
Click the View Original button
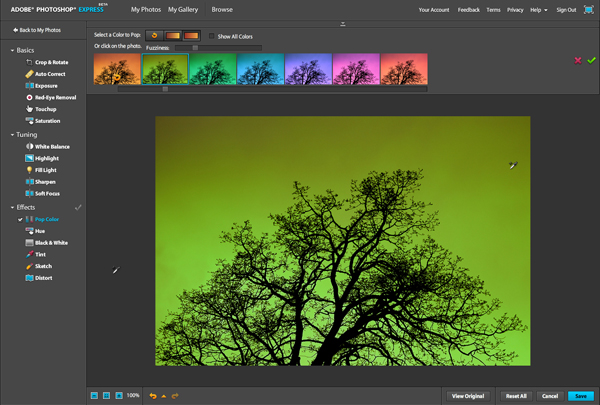(468, 396)
